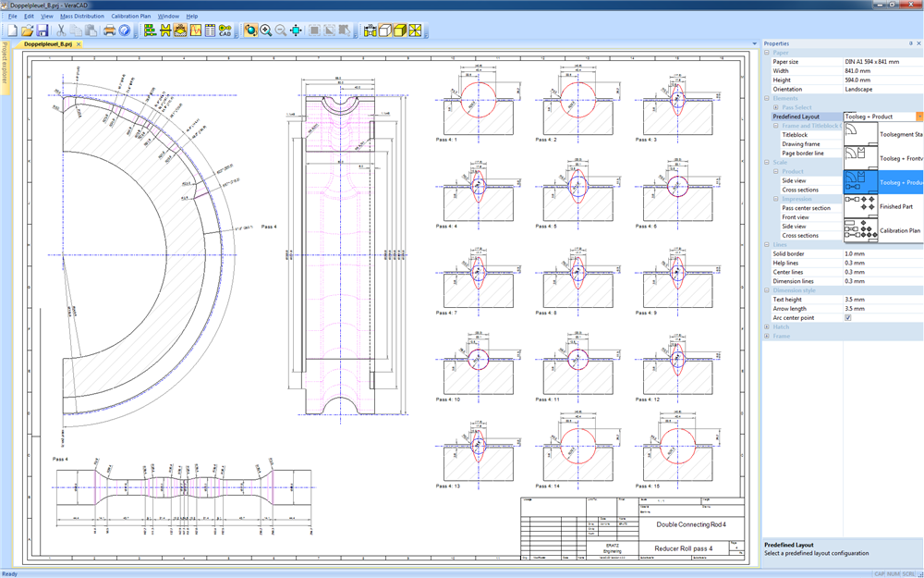The image size is (924, 578).
Task: Zoom in with the magnifier plus icon
Action: click(266, 31)
